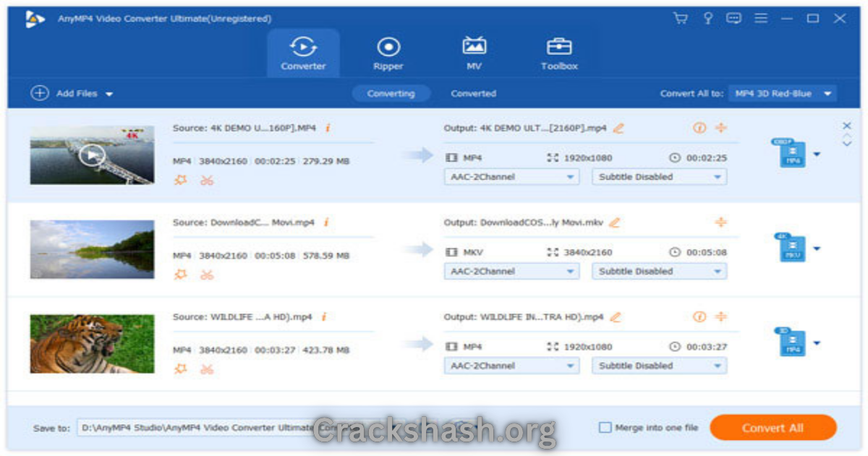View source info for WILDLIFE file

click(x=324, y=317)
